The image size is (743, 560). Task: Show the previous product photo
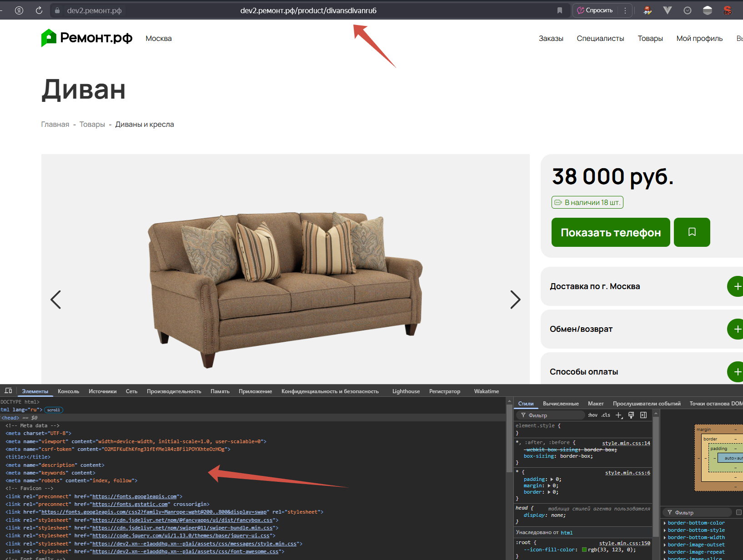click(55, 300)
